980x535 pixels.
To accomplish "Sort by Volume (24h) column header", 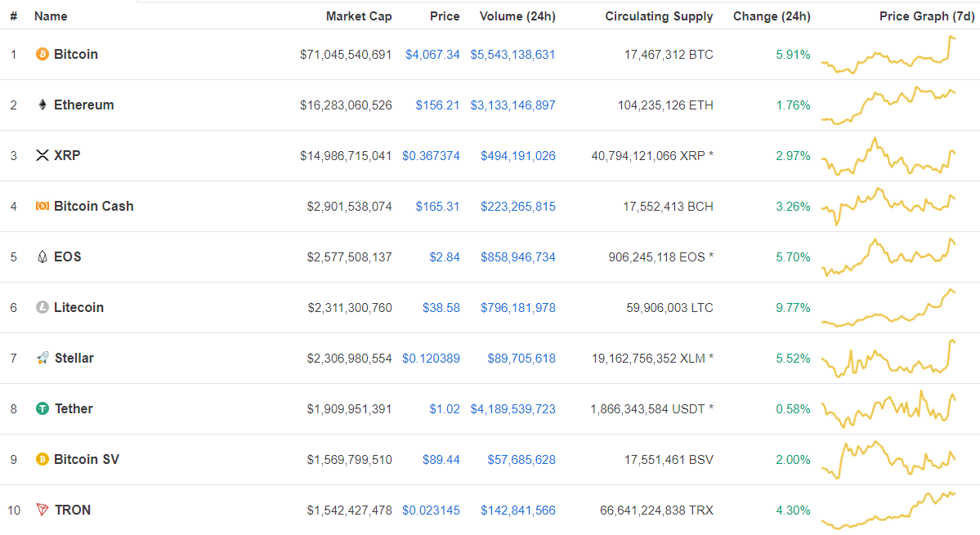I will [517, 16].
